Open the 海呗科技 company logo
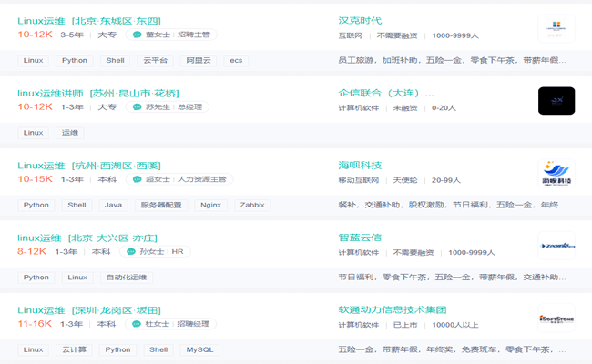Screen dimensions: 592x364 pos(556,173)
